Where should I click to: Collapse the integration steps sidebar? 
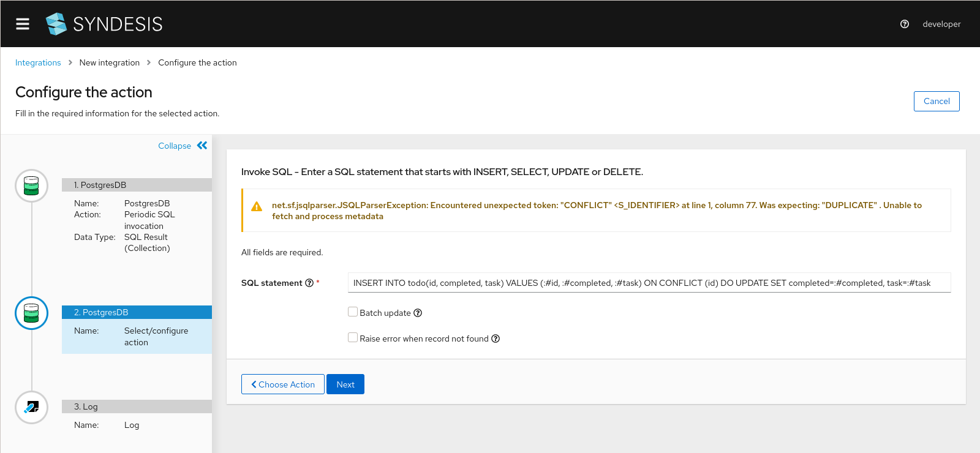click(x=183, y=146)
